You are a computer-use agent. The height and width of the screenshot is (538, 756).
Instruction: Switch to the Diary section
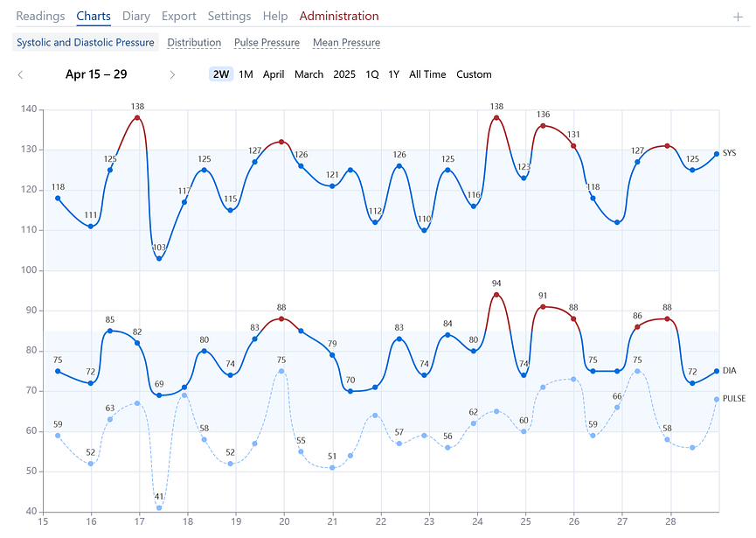pyautogui.click(x=136, y=16)
